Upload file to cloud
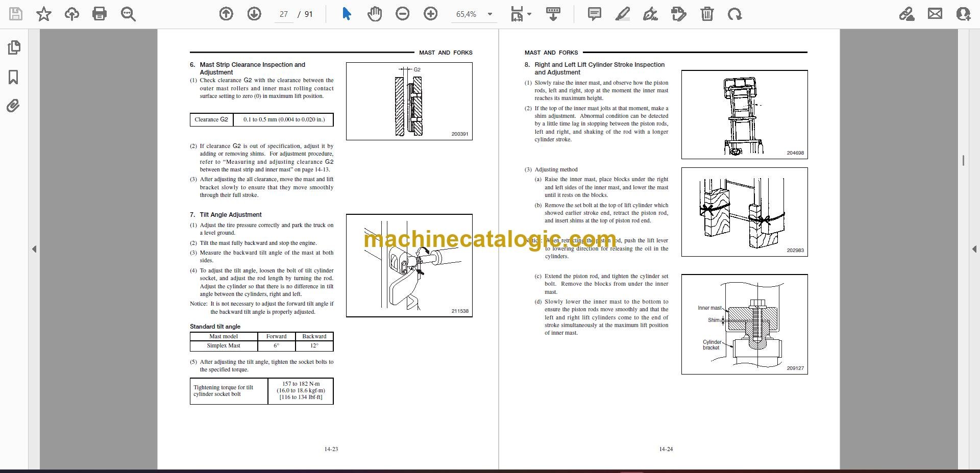Viewport: 980px width, 473px height. click(72, 14)
